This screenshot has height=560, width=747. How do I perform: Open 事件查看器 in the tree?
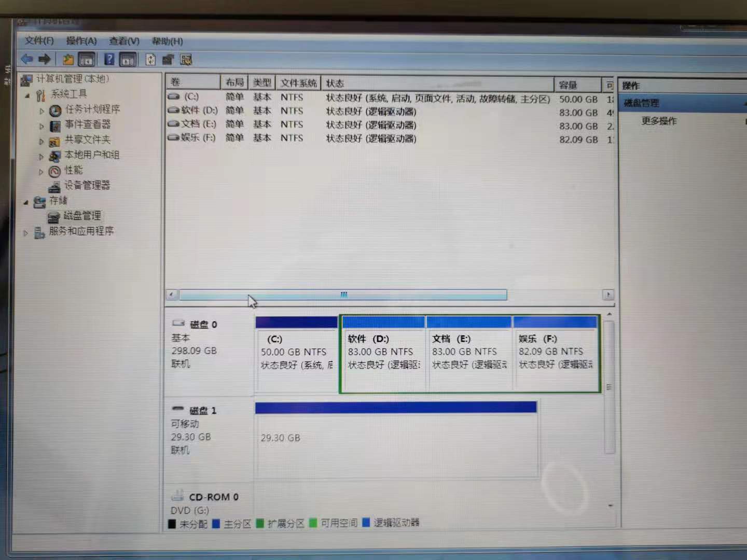87,124
